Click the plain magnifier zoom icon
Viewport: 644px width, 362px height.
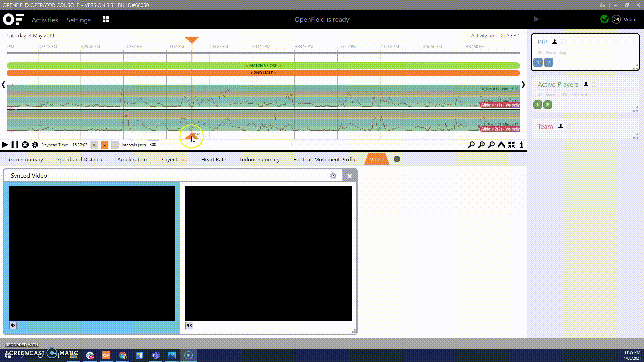click(x=471, y=145)
